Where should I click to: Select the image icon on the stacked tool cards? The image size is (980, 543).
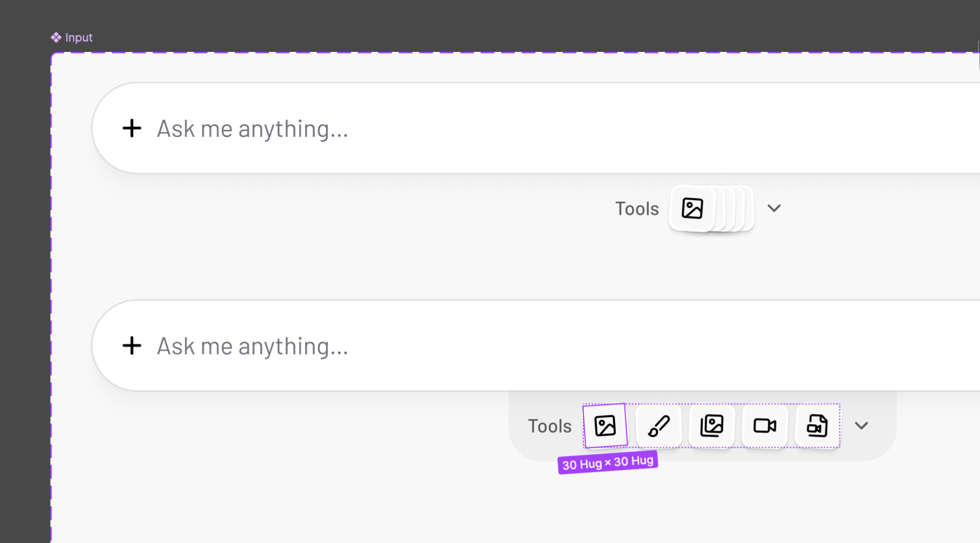(692, 208)
